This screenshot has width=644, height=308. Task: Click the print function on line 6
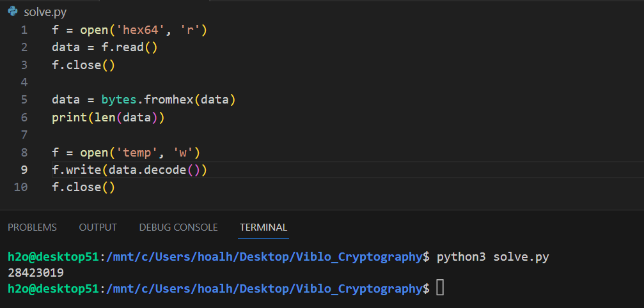pos(67,118)
